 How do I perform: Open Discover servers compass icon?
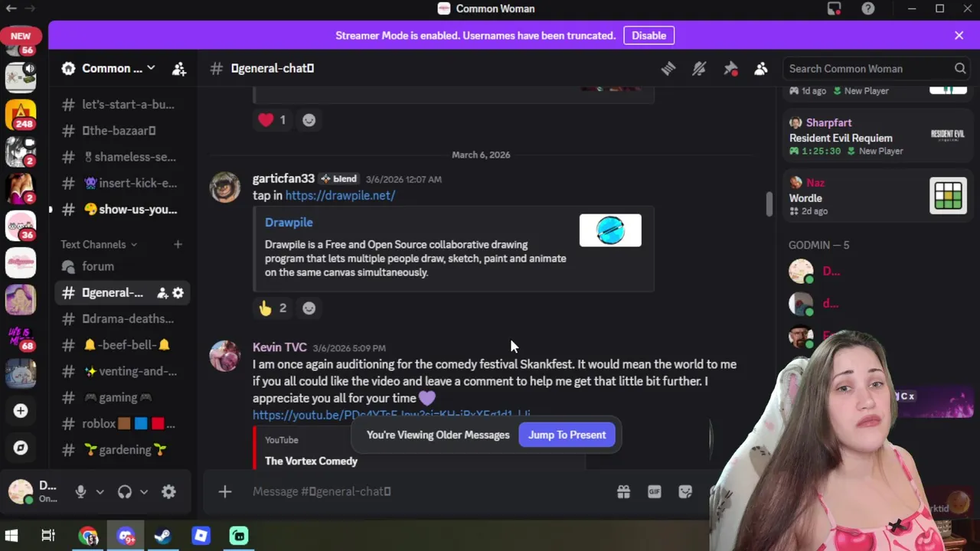pyautogui.click(x=21, y=448)
